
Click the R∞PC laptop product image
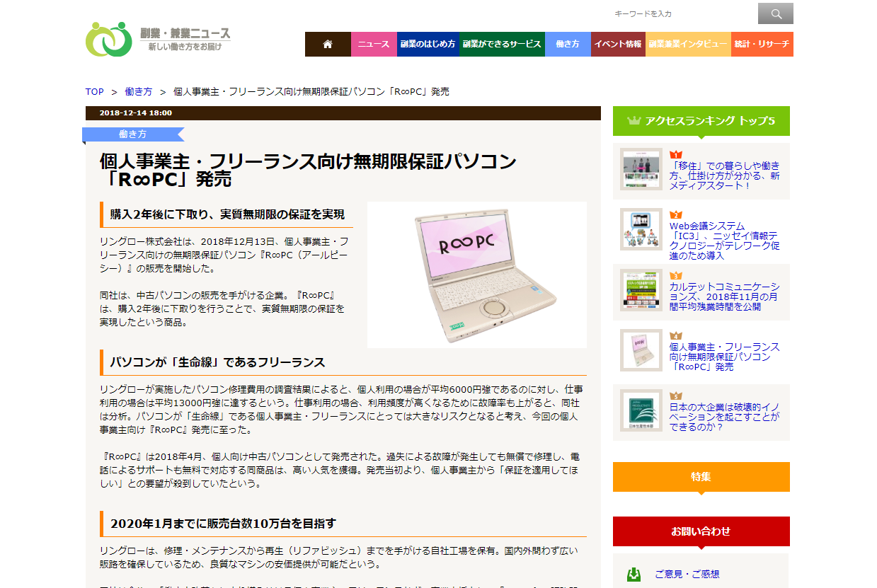pyautogui.click(x=476, y=275)
